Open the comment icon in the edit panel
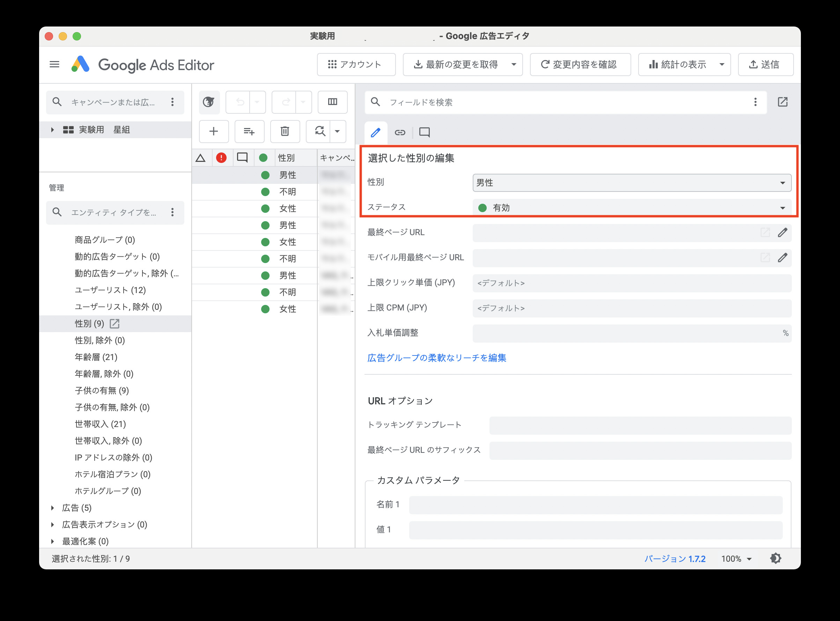Screen dimensions: 840x621 [x=424, y=132]
